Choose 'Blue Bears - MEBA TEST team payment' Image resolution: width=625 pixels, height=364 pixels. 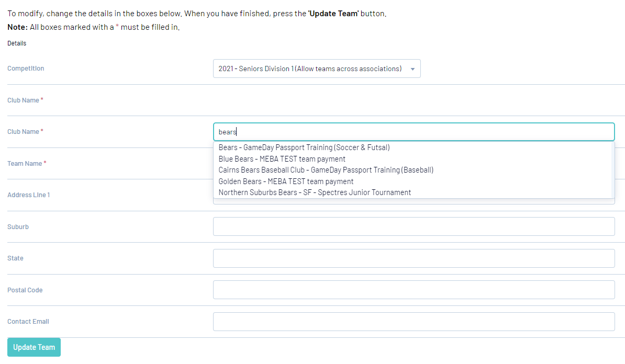coord(282,159)
